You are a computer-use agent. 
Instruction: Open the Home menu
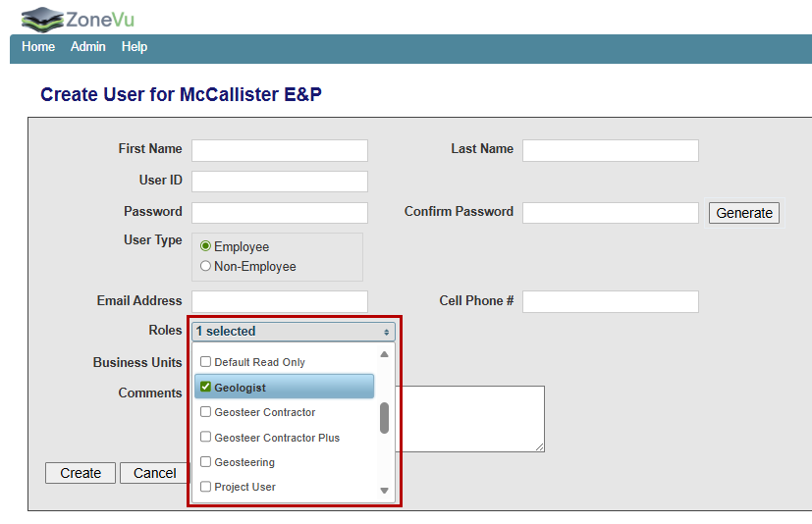[x=38, y=46]
